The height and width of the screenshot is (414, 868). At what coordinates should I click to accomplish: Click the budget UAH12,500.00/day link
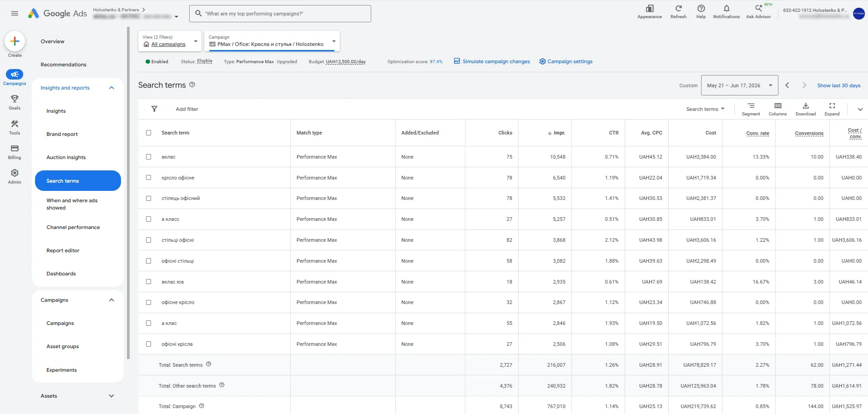point(346,62)
